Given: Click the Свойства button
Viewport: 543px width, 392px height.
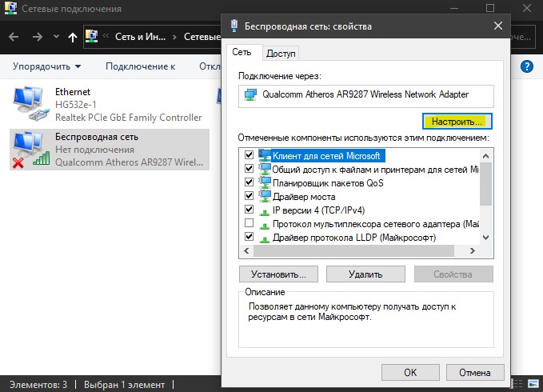Looking at the screenshot, I should pos(453,274).
